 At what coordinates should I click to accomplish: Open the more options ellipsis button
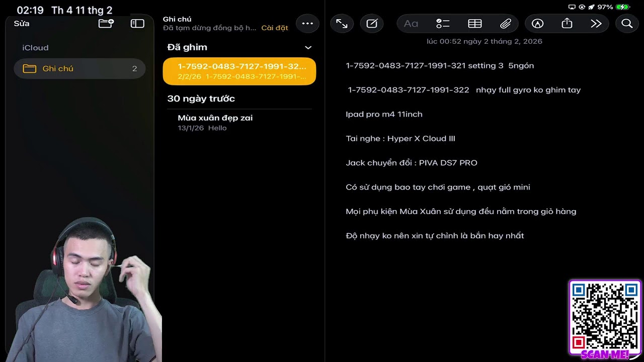[x=307, y=24]
